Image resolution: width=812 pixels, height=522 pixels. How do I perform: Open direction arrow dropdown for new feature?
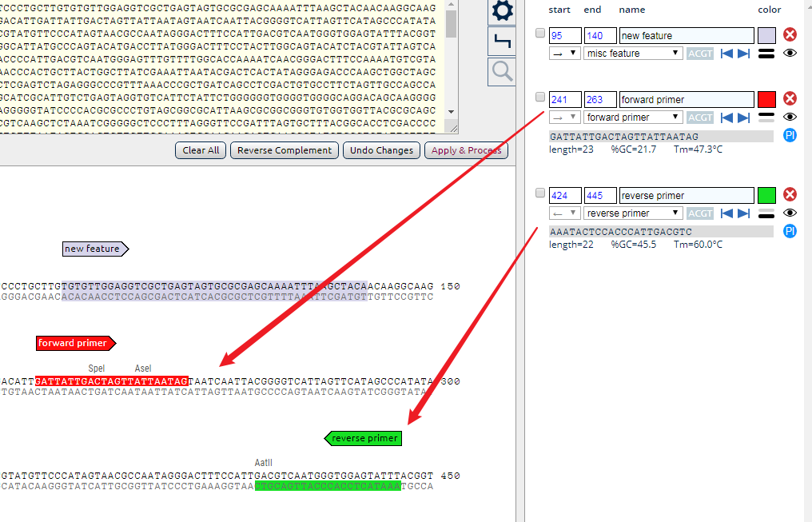tap(563, 54)
